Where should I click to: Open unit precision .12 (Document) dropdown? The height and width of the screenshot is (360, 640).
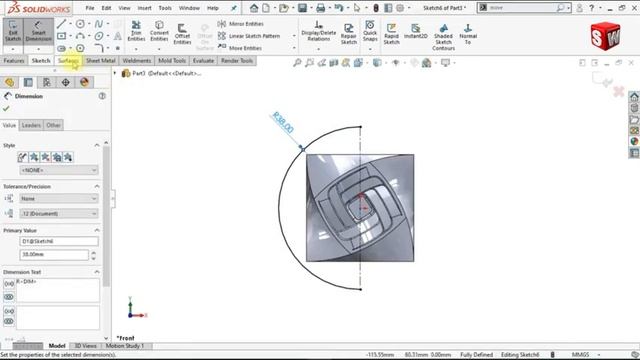pyautogui.click(x=59, y=213)
